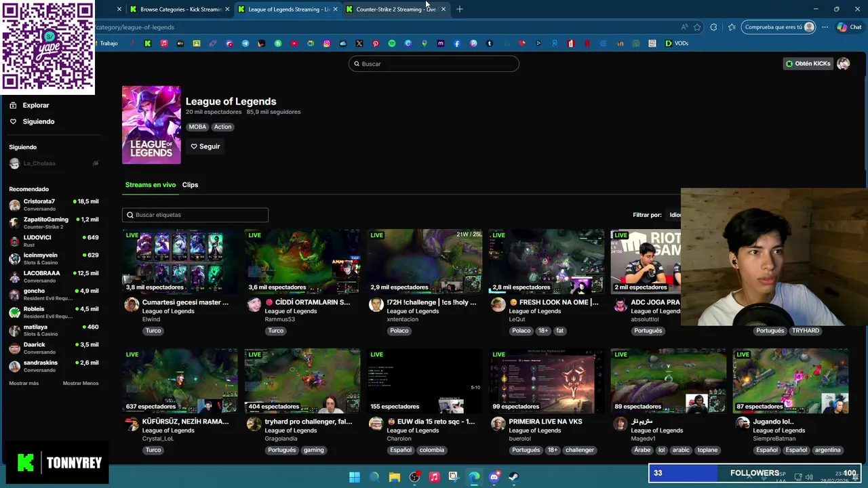Click the 'Comprueba que eres tú' profile button
The height and width of the screenshot is (488, 868).
coord(778,27)
